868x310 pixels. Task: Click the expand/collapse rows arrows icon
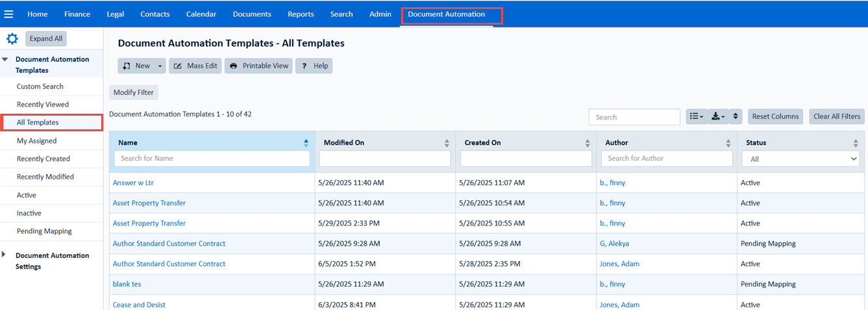pyautogui.click(x=736, y=116)
